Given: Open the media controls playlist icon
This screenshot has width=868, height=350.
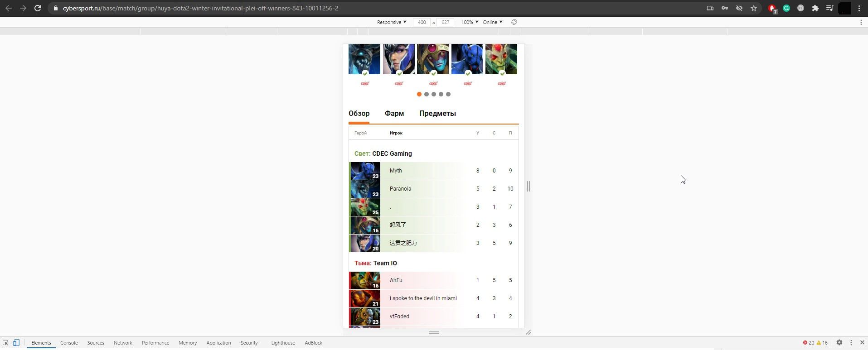Looking at the screenshot, I should 830,8.
